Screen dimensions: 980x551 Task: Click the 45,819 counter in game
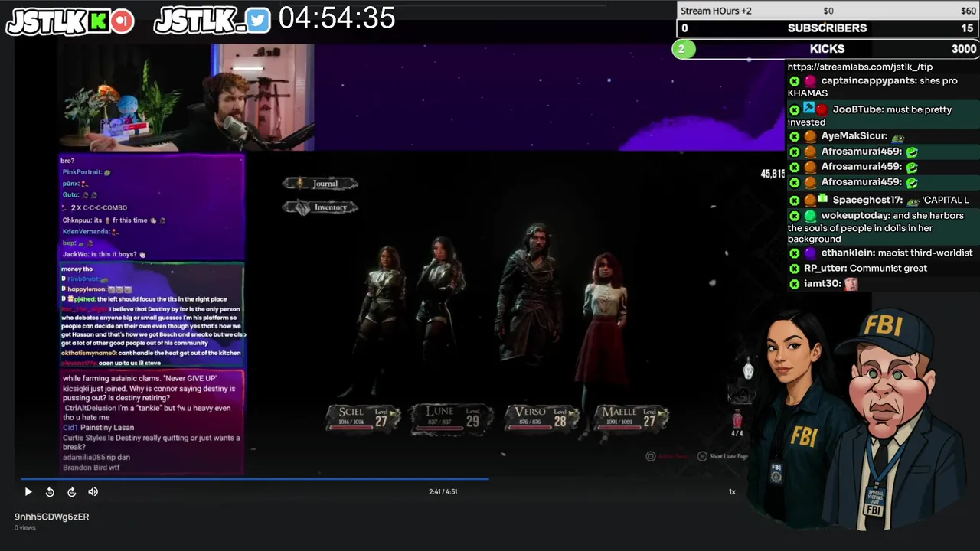773,174
